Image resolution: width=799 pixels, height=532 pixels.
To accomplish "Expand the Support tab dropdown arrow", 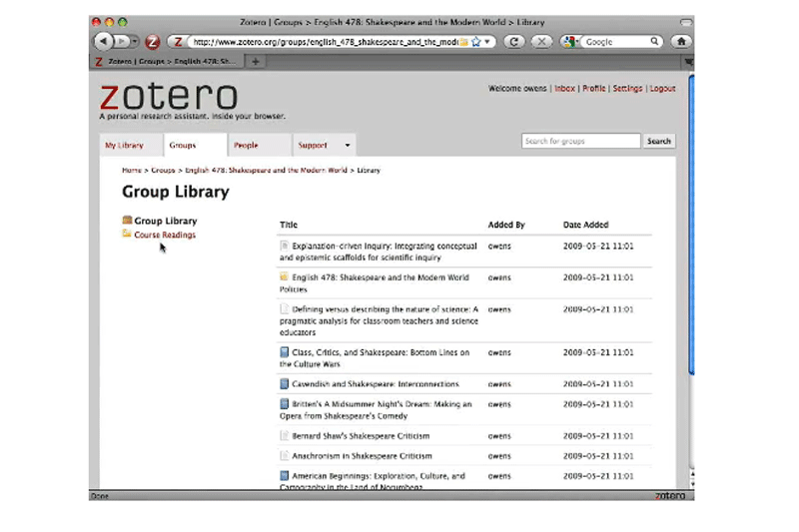I will (x=348, y=145).
